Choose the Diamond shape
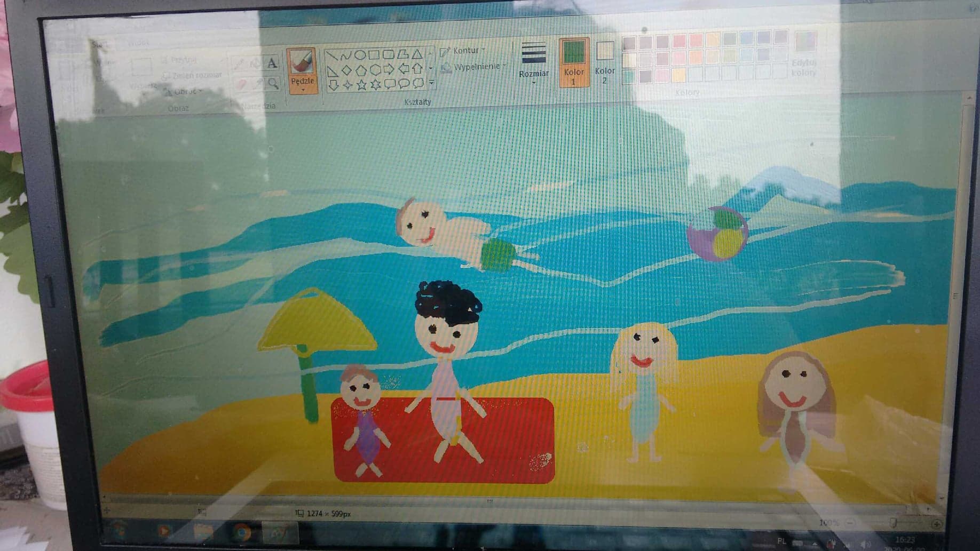 [346, 70]
